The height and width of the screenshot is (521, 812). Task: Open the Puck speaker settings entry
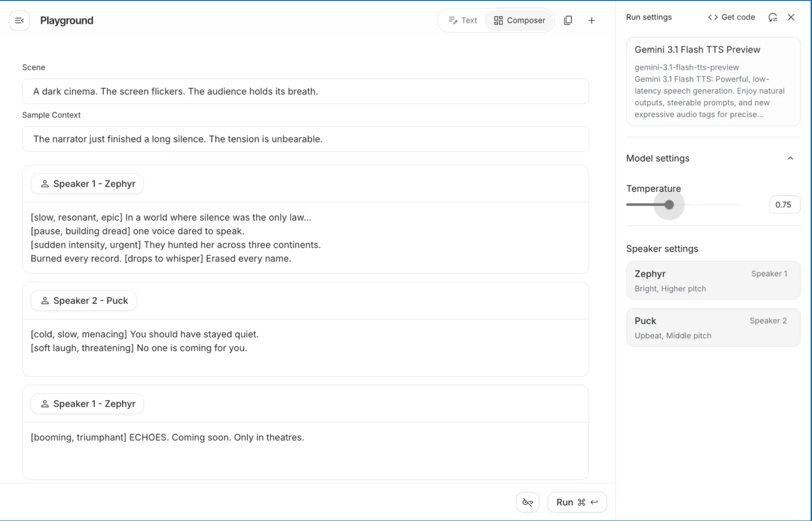tap(713, 327)
